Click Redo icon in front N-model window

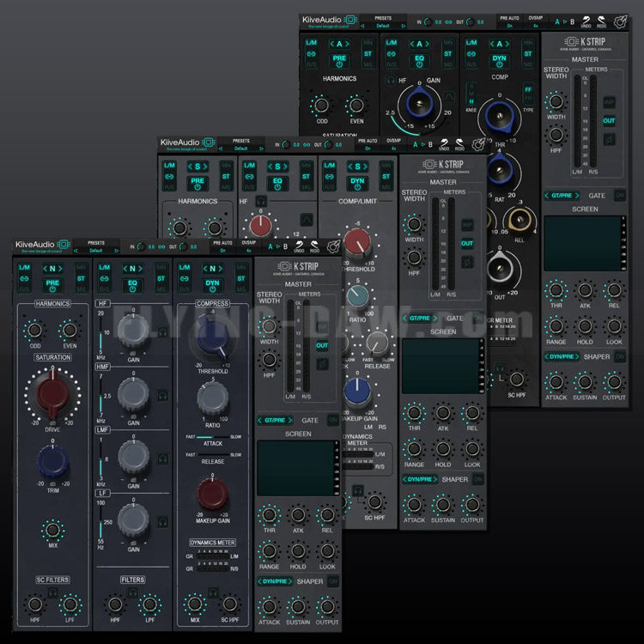pos(314,246)
